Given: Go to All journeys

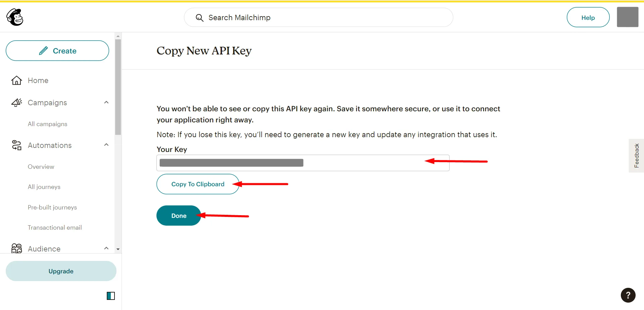Looking at the screenshot, I should pyautogui.click(x=44, y=187).
